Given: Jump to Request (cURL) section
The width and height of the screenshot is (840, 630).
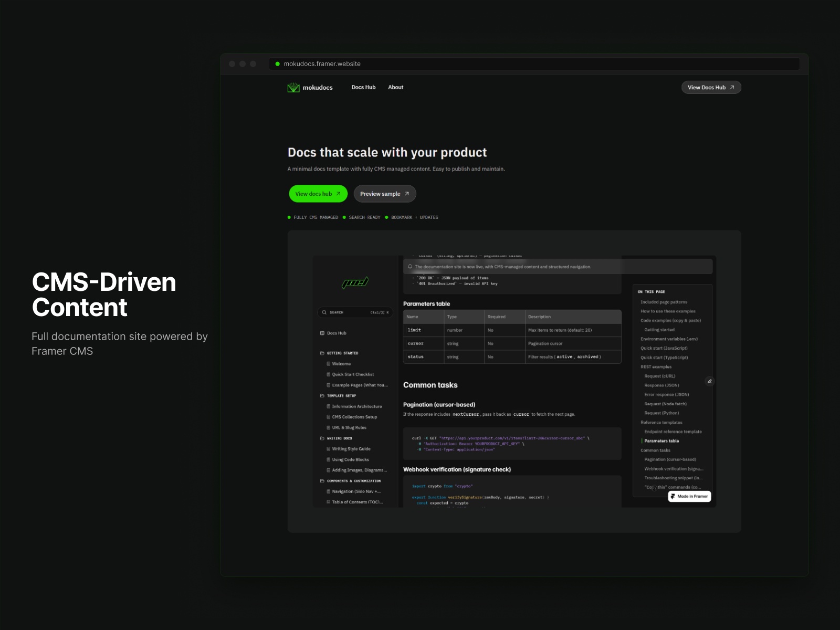Looking at the screenshot, I should pyautogui.click(x=660, y=376).
